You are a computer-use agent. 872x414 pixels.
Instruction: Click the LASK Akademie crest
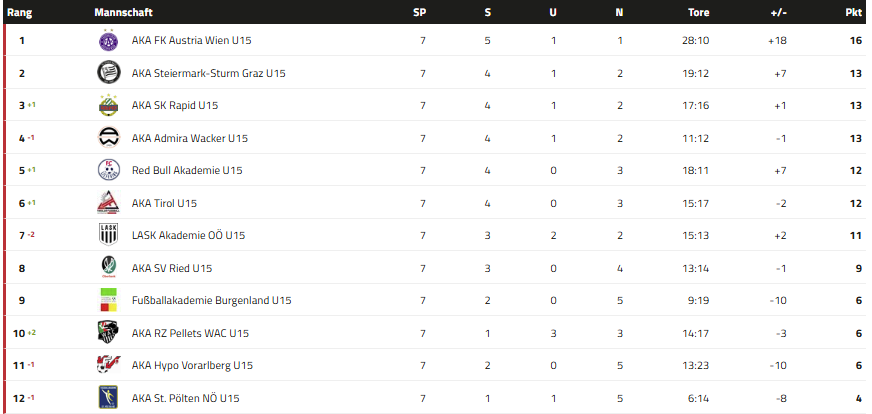(x=108, y=235)
